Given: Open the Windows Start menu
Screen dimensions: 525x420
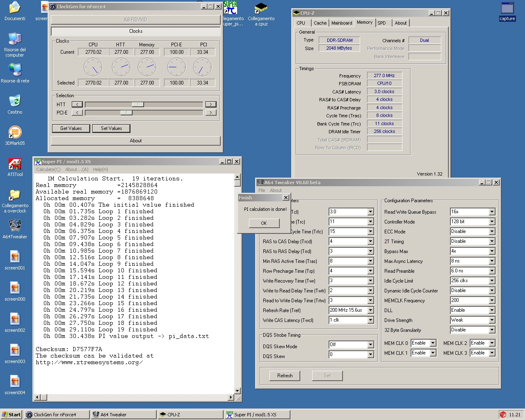Looking at the screenshot, I should tap(11, 415).
